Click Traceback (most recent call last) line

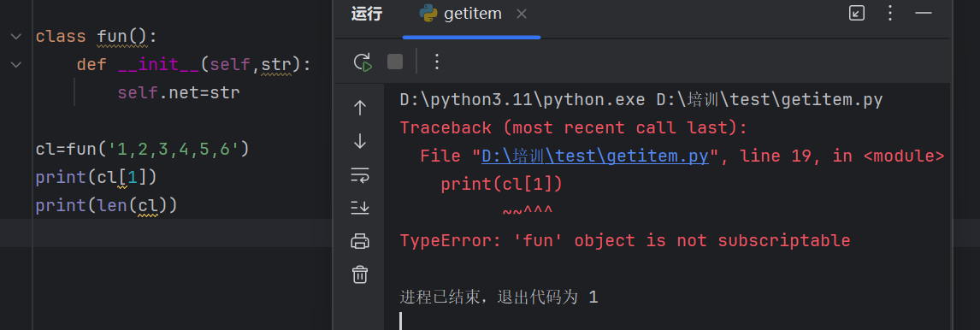(574, 127)
